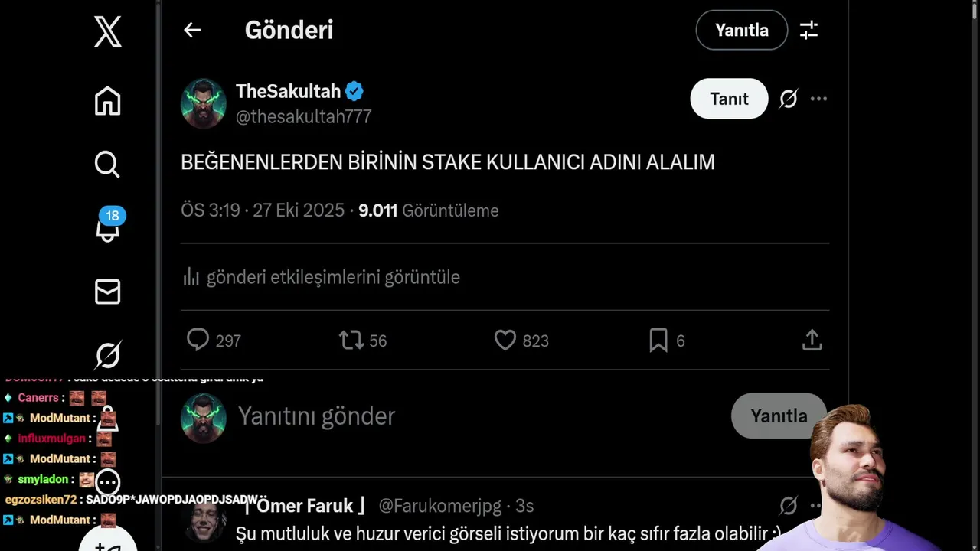The image size is (980, 551).
Task: View gönderi etkileşimlerini görüntüle
Action: pyautogui.click(x=332, y=277)
